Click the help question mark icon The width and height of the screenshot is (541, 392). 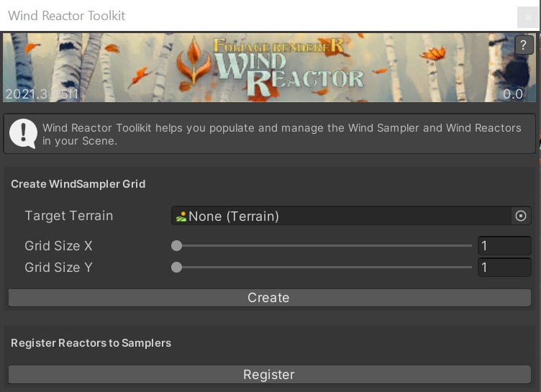(524, 46)
